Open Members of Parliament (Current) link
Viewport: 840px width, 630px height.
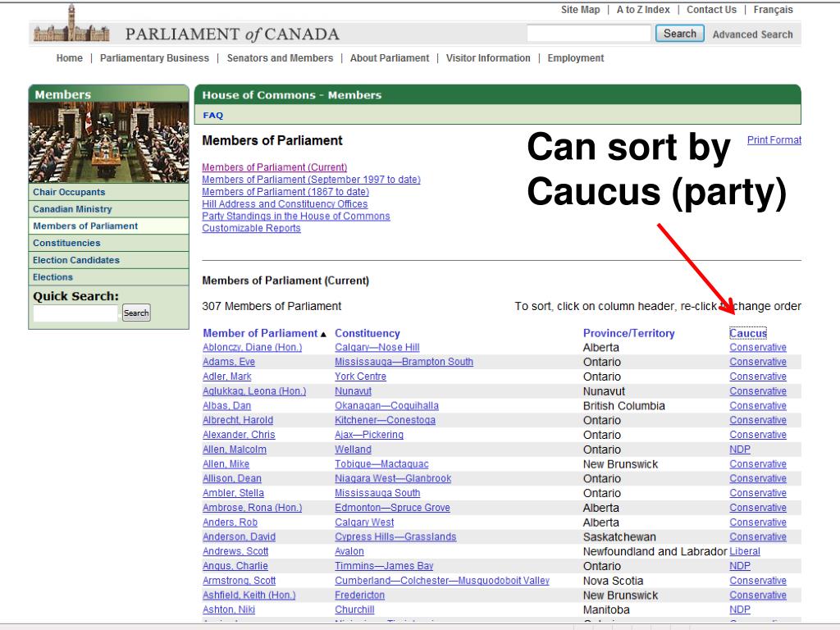point(274,167)
